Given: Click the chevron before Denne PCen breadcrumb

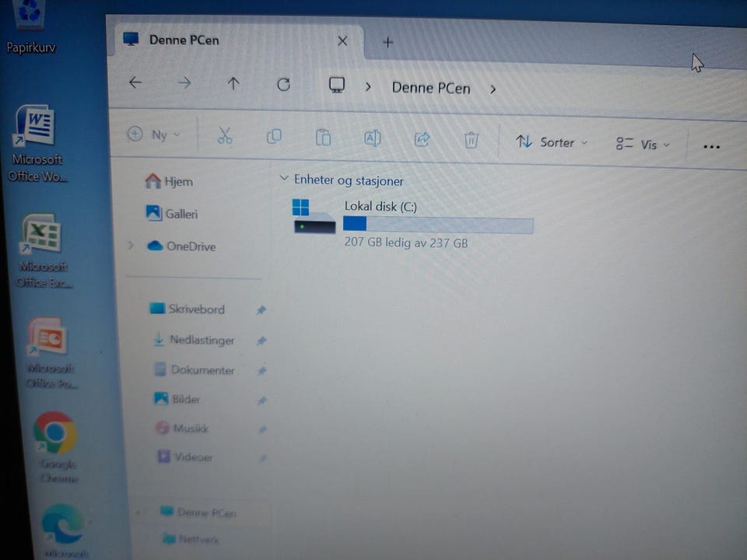Looking at the screenshot, I should [368, 87].
